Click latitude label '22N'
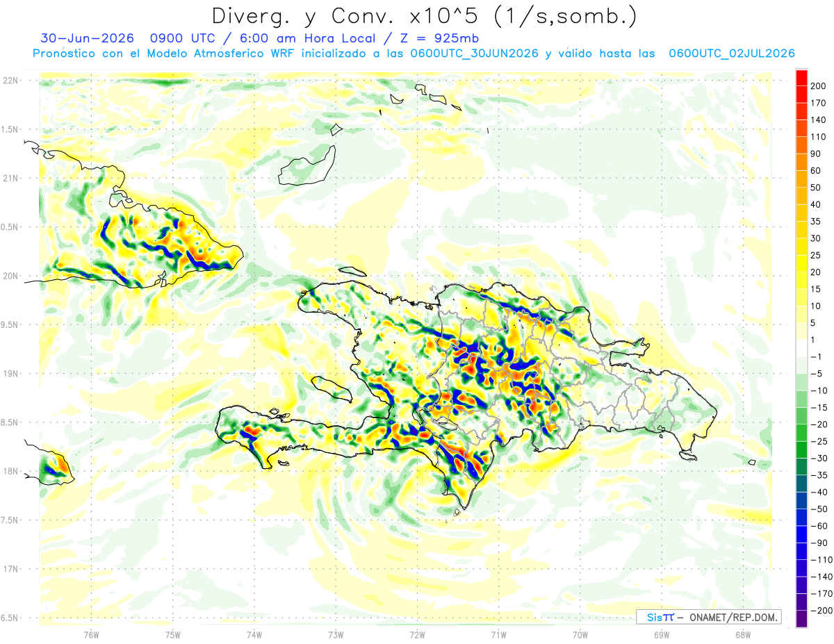 (x=10, y=81)
